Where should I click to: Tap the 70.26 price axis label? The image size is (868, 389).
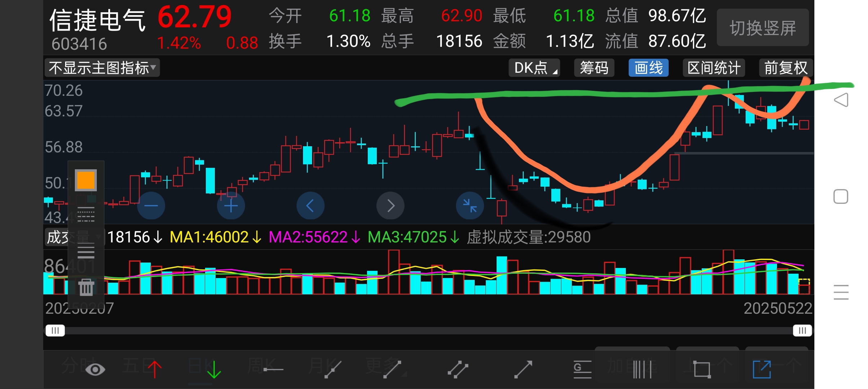[x=63, y=90]
